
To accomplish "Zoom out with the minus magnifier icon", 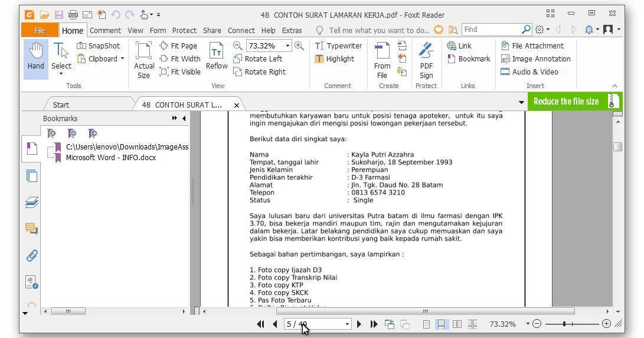I will tap(237, 45).
